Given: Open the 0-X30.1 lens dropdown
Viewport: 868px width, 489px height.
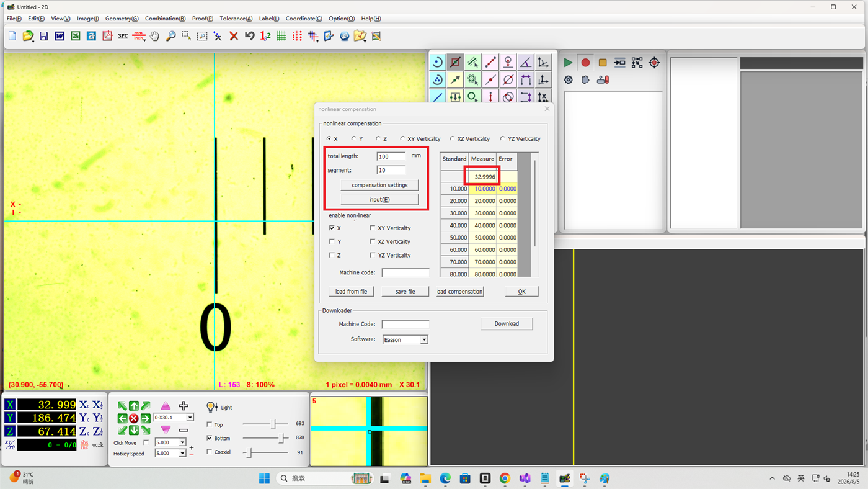Looking at the screenshot, I should [190, 418].
